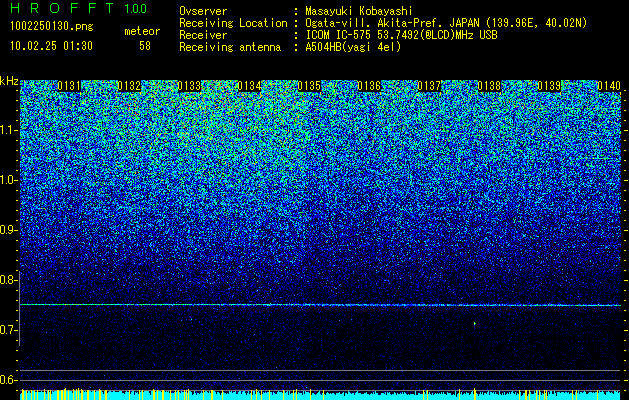629x400 pixels.
Task: Click the A504HB(yagi 4el) antenna text
Action: point(353,47)
